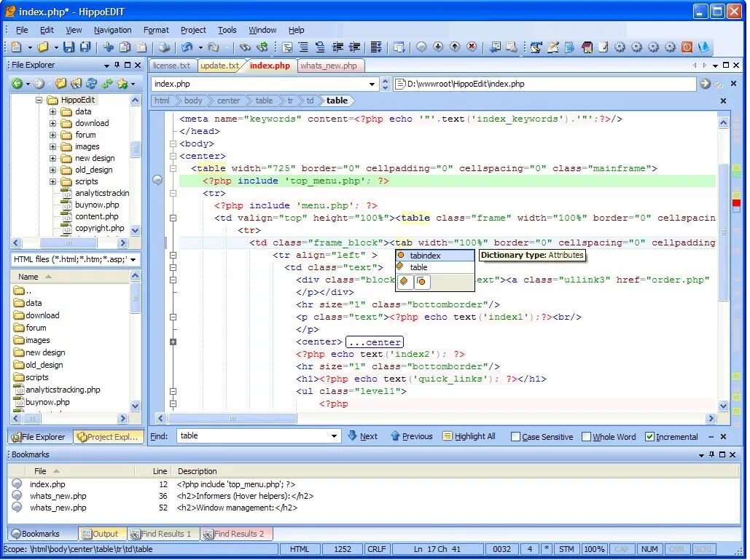Image resolution: width=750 pixels, height=560 pixels.
Task: Click the favorites star folder icon in File Explorer
Action: pyautogui.click(x=122, y=84)
